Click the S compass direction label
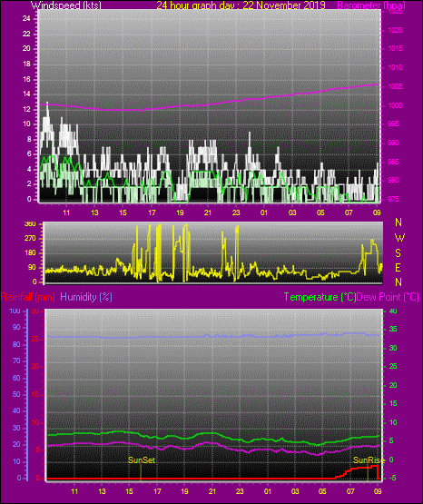The height and width of the screenshot is (504, 423). click(398, 253)
